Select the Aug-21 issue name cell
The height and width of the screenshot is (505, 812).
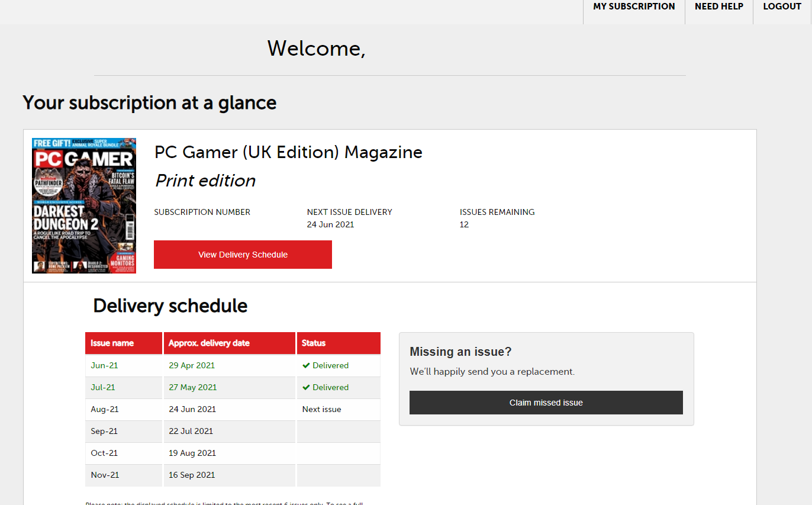(x=124, y=409)
